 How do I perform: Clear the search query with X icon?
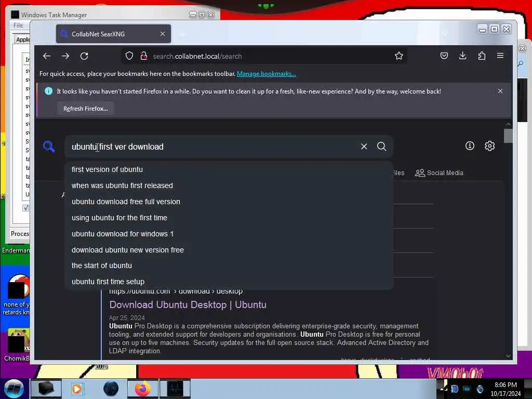364,146
